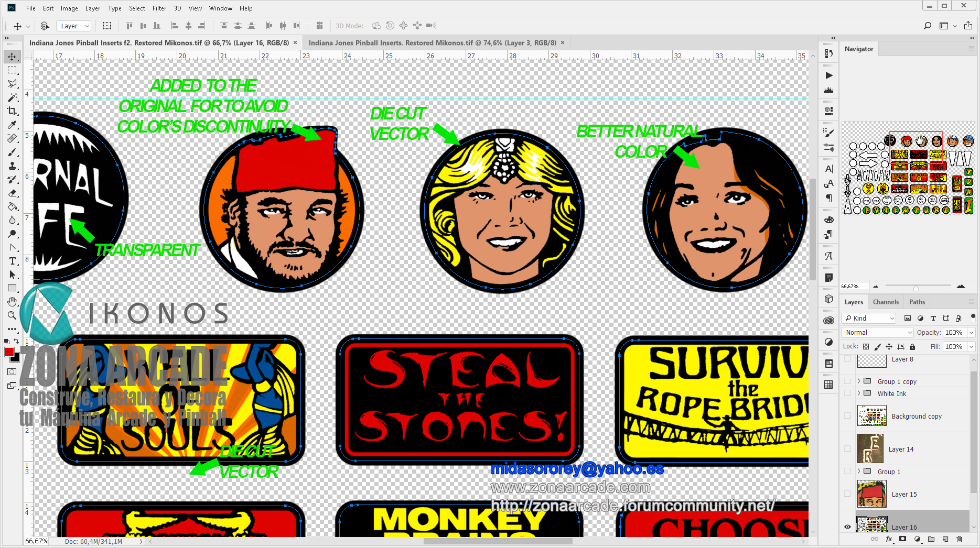Grab the Hand tool
980x548 pixels.
coord(12,301)
